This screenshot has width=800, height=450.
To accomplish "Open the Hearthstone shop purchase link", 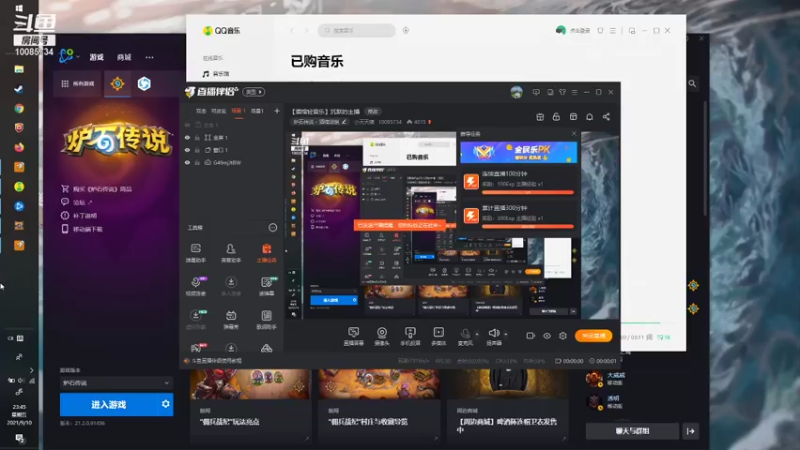I will 96,189.
